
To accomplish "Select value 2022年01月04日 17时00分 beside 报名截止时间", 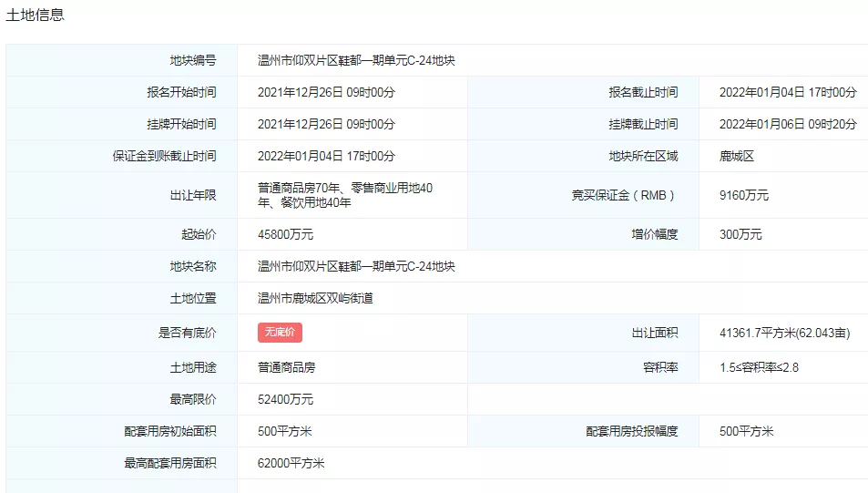I will (x=788, y=92).
